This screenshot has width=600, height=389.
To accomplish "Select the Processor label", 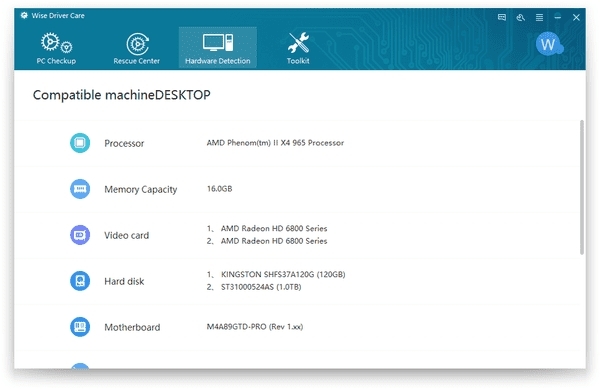I will 124,143.
